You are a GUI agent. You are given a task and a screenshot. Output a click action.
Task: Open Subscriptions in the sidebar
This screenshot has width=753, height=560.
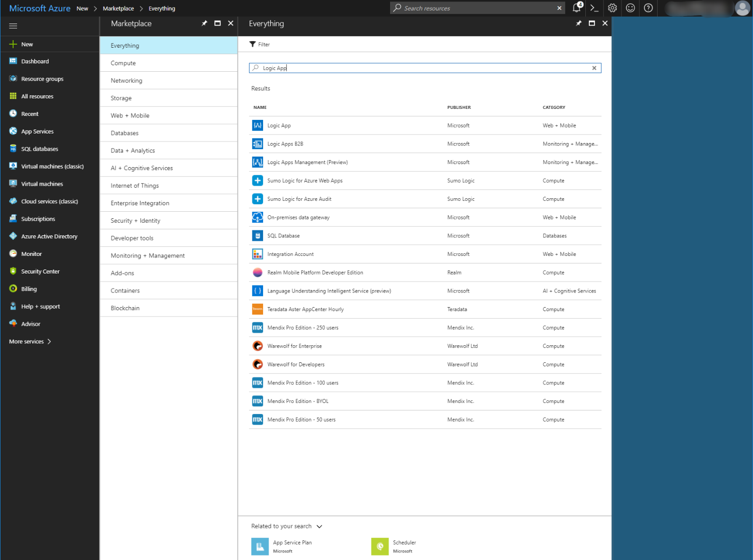[x=50, y=219]
